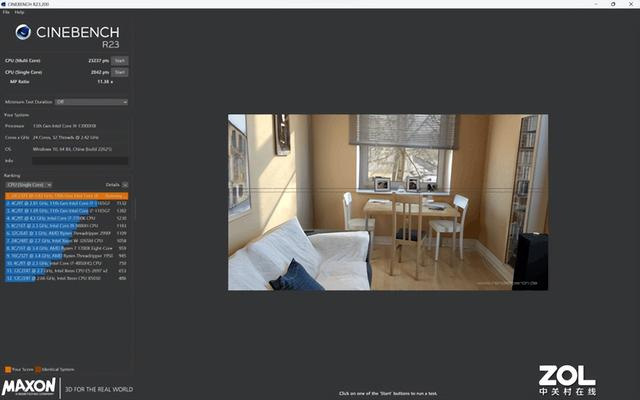Toggle the Details checkbox in Ranking
The image size is (640, 400).
pos(125,185)
